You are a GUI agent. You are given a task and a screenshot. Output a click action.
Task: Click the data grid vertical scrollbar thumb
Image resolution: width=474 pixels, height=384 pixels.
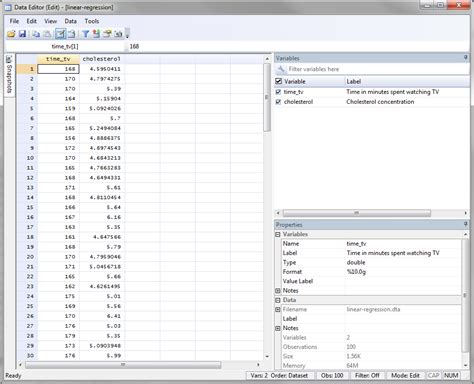[267, 97]
